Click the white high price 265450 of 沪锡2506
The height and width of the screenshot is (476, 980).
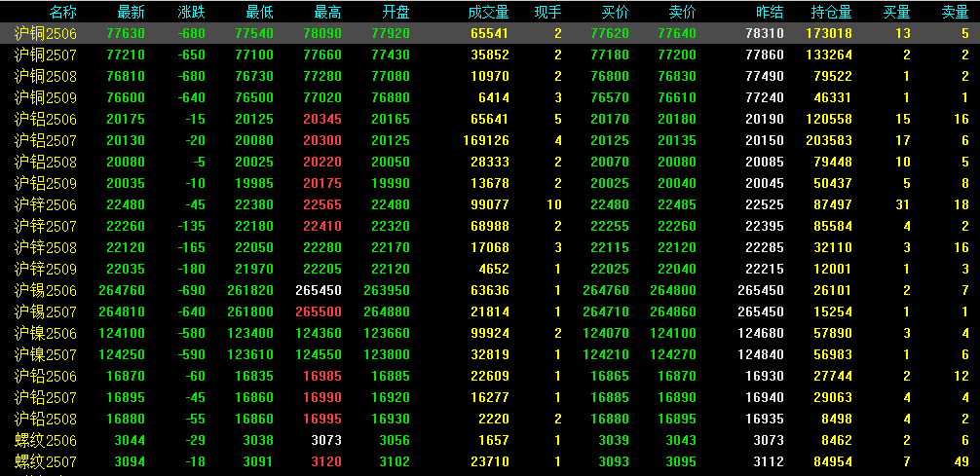[x=319, y=290]
